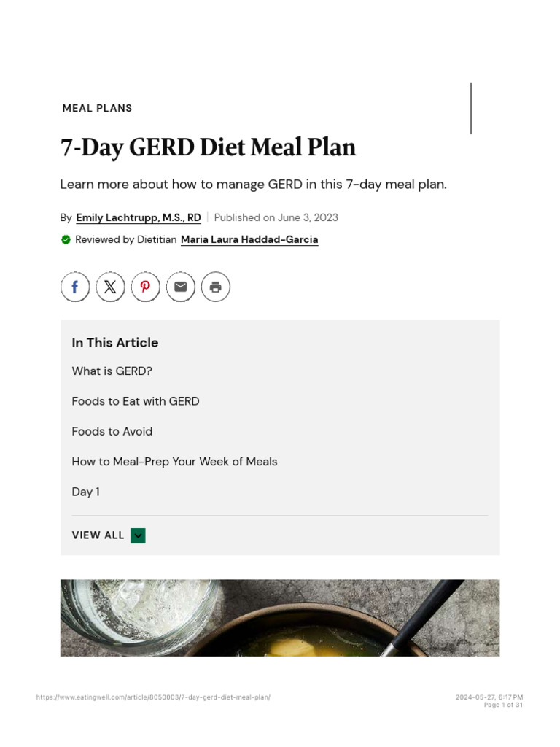
Task: Click the In This Article heading
Action: 115,343
